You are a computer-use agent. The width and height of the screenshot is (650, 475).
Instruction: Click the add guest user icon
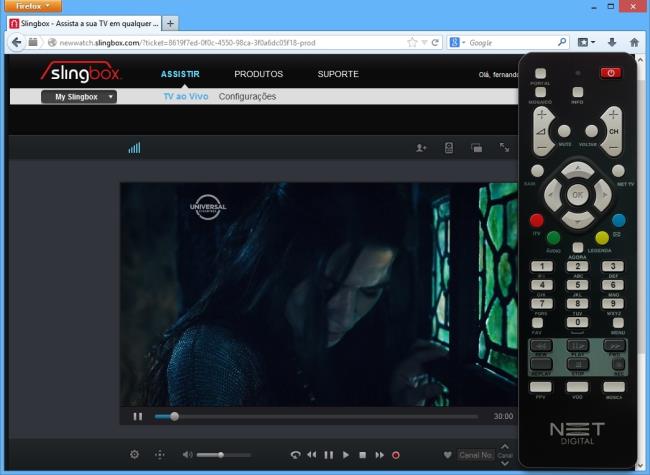pyautogui.click(x=421, y=148)
